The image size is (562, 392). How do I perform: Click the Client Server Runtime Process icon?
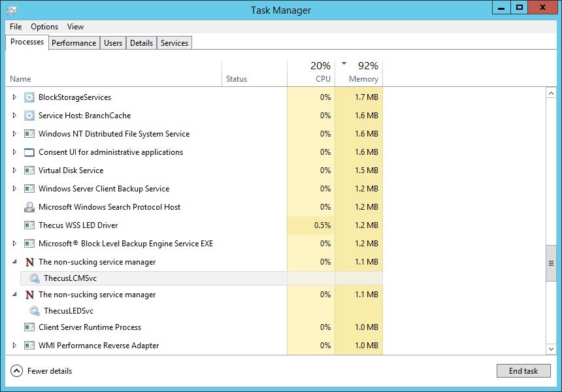point(29,327)
